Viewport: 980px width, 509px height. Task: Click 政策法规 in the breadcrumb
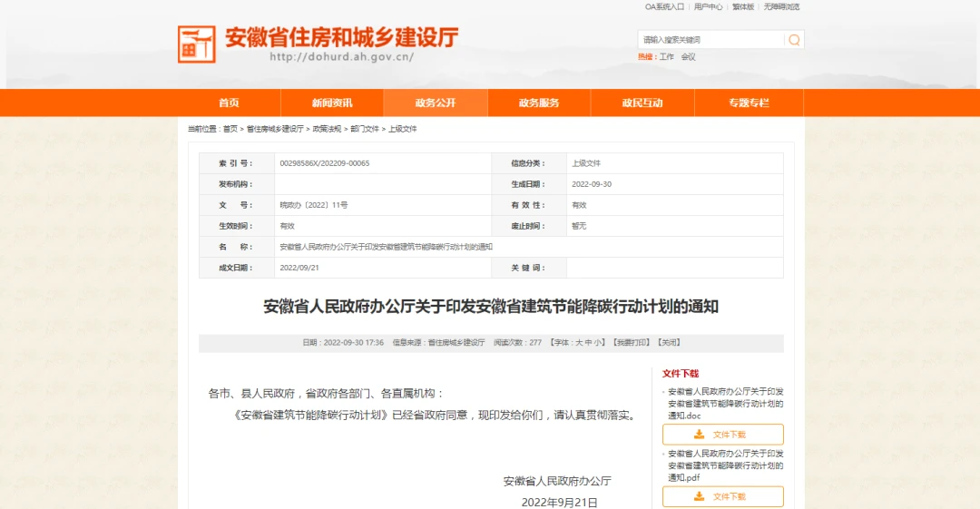coord(327,129)
